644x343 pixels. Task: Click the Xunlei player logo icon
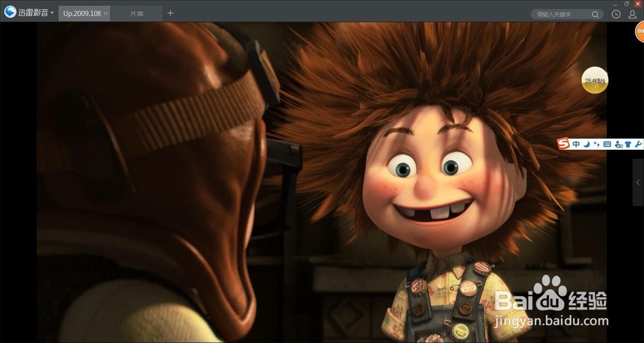point(10,12)
